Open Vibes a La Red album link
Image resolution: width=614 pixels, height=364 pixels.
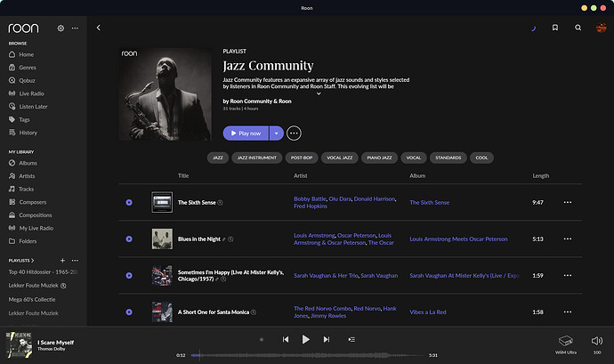[428, 312]
